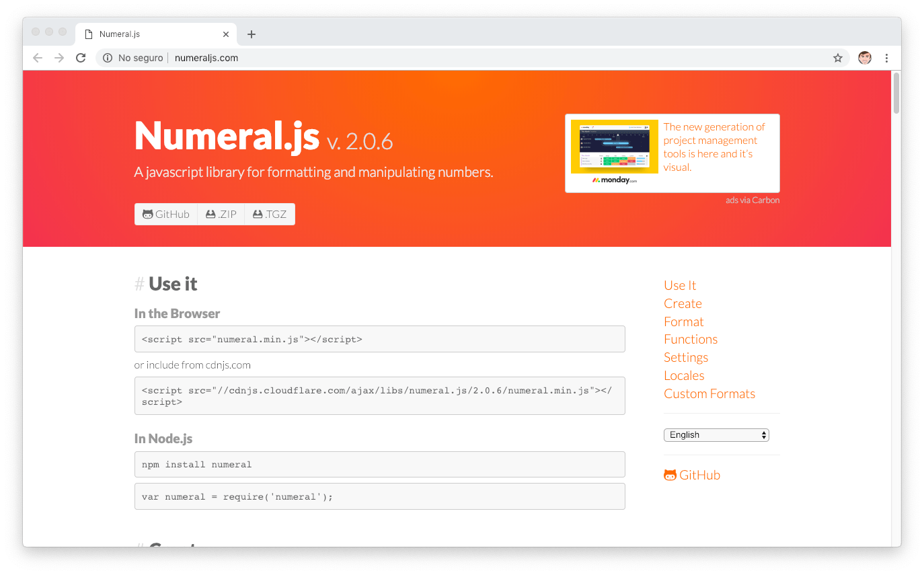Click the numeral.min.js script tag code box
The height and width of the screenshot is (575, 924).
[380, 339]
